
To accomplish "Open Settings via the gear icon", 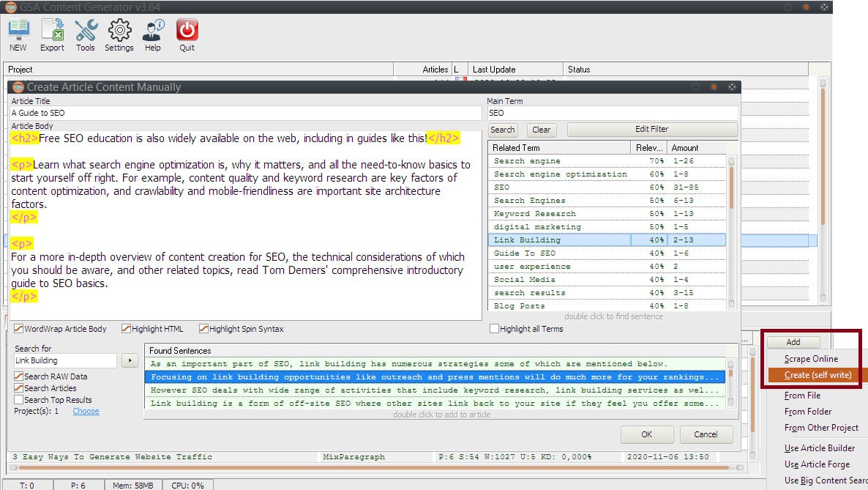I will click(119, 34).
